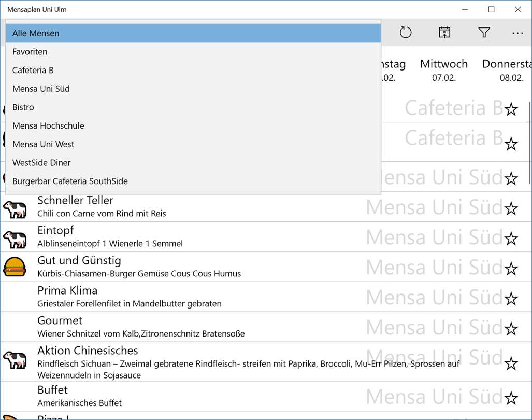Viewport: 532px width, 420px height.
Task: Open the more options ellipsis menu
Action: coord(517,33)
